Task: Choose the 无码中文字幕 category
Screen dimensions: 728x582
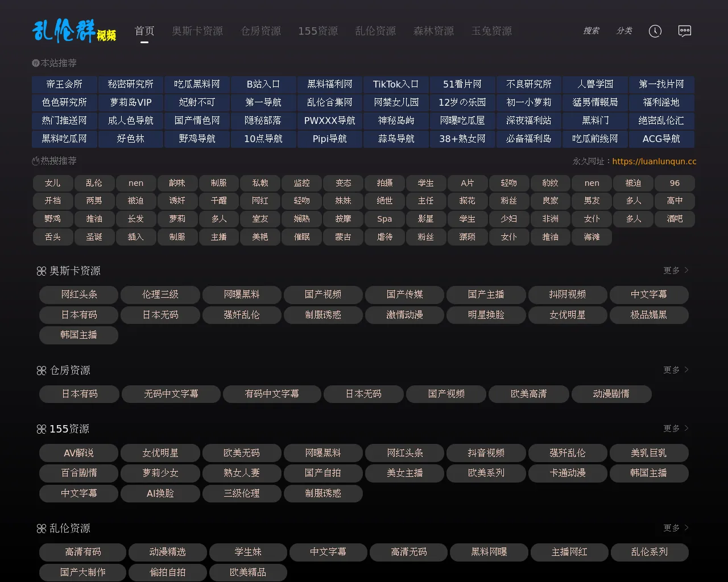Action: (171, 394)
